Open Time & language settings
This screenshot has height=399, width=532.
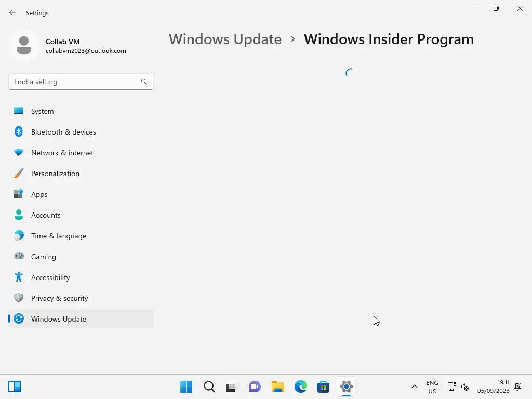[x=81, y=236]
